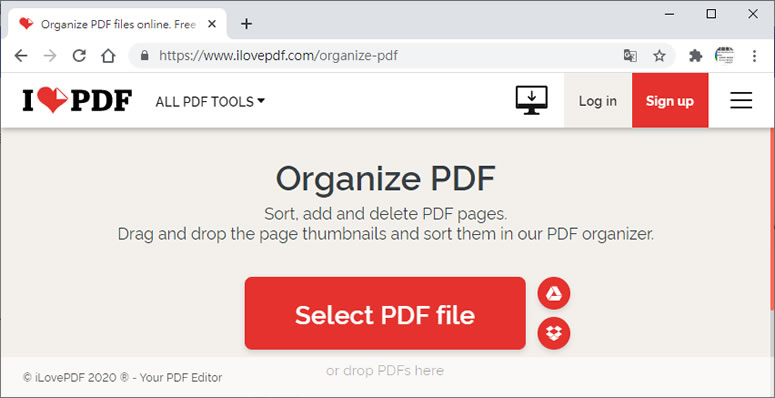Open the browser profile avatar
The width and height of the screenshot is (775, 398).
[725, 55]
